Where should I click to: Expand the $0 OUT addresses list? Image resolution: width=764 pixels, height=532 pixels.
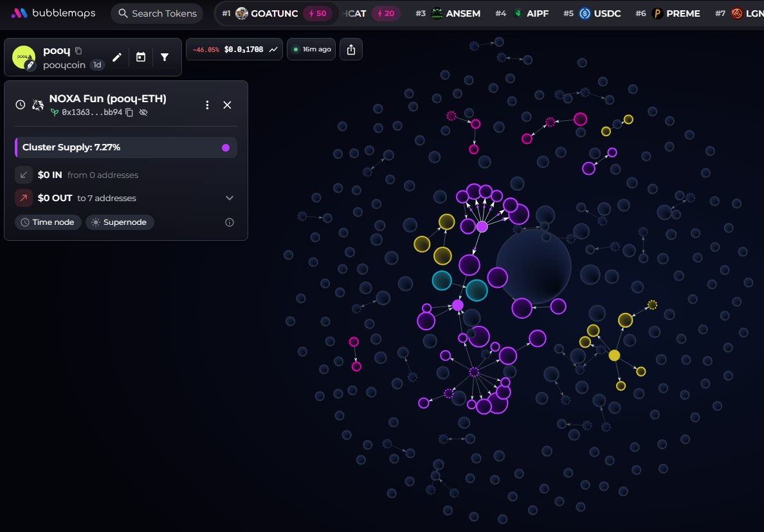(x=230, y=198)
